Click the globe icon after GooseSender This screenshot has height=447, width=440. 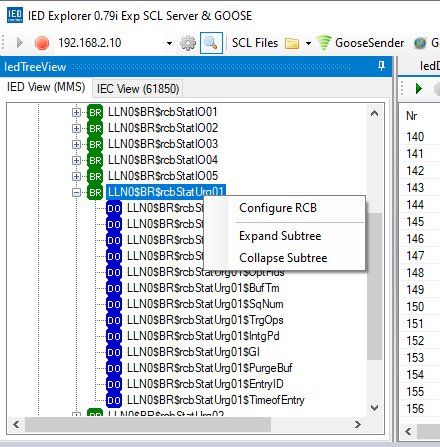click(x=420, y=43)
